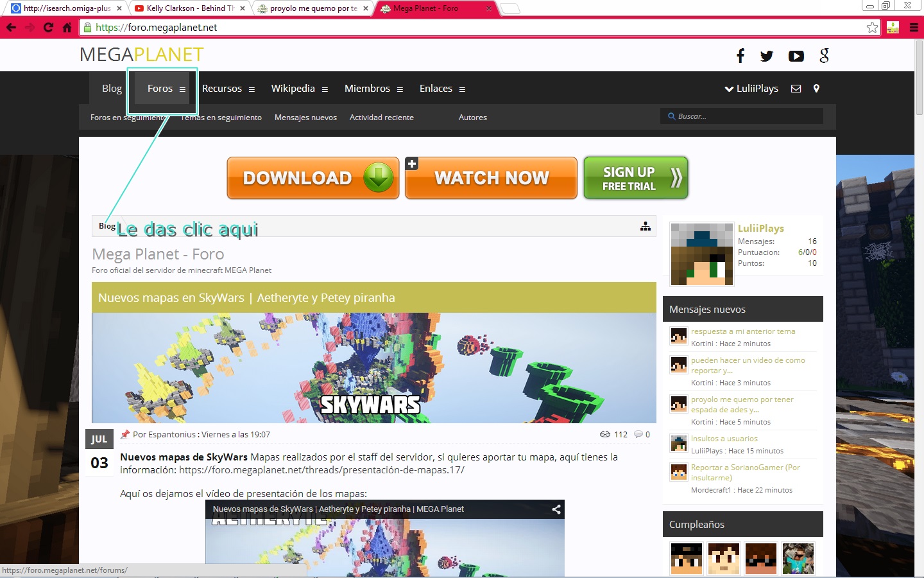
Task: Open the author Espantonius profile link
Action: click(171, 435)
